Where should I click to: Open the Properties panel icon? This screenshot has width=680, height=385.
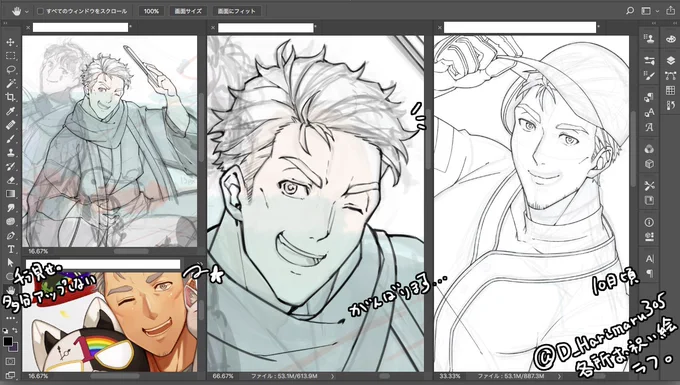(x=649, y=237)
